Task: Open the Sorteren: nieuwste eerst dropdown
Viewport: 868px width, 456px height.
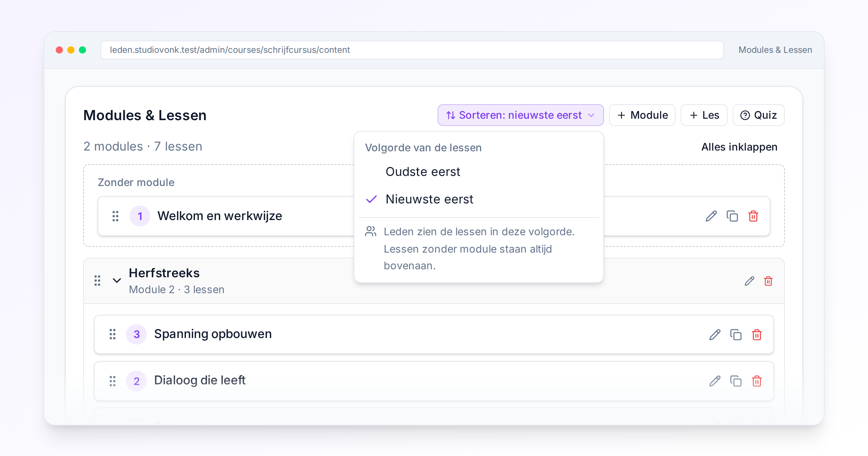Action: (520, 115)
